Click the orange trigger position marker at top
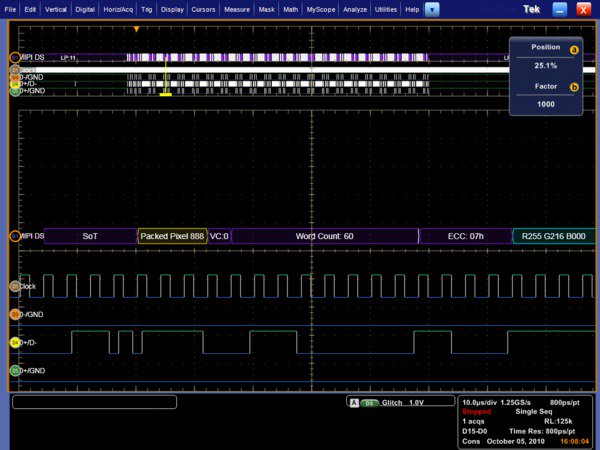Image resolution: width=600 pixels, height=450 pixels. [137, 30]
